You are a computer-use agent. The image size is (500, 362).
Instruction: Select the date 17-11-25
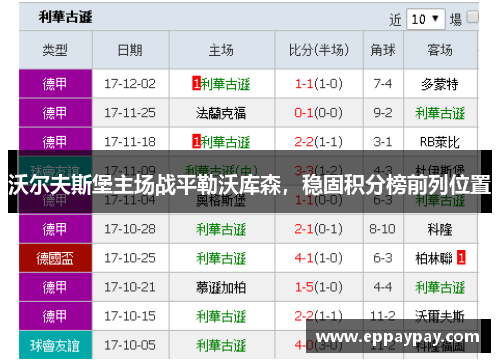pyautogui.click(x=130, y=113)
